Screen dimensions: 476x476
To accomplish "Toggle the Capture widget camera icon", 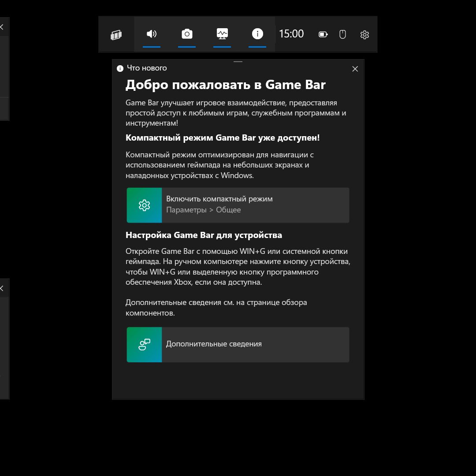I will coord(187,33).
